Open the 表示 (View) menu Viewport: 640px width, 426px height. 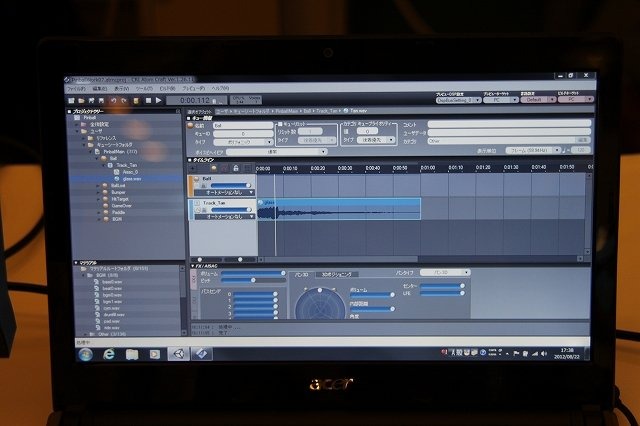pos(122,89)
